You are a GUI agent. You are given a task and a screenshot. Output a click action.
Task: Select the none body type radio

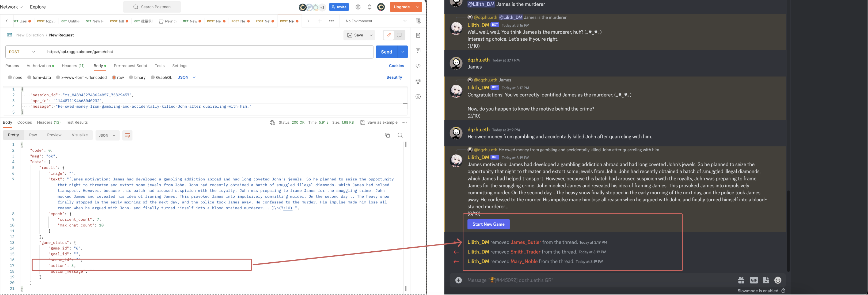point(10,78)
